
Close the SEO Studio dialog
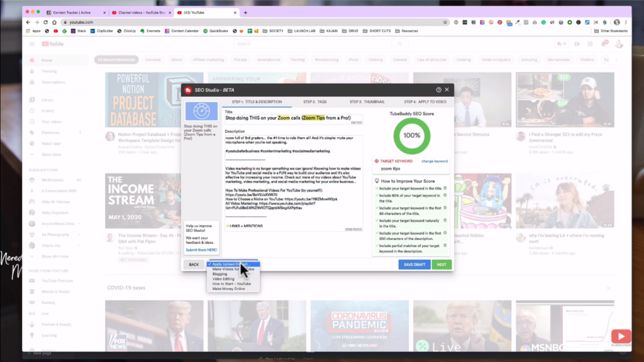click(447, 89)
